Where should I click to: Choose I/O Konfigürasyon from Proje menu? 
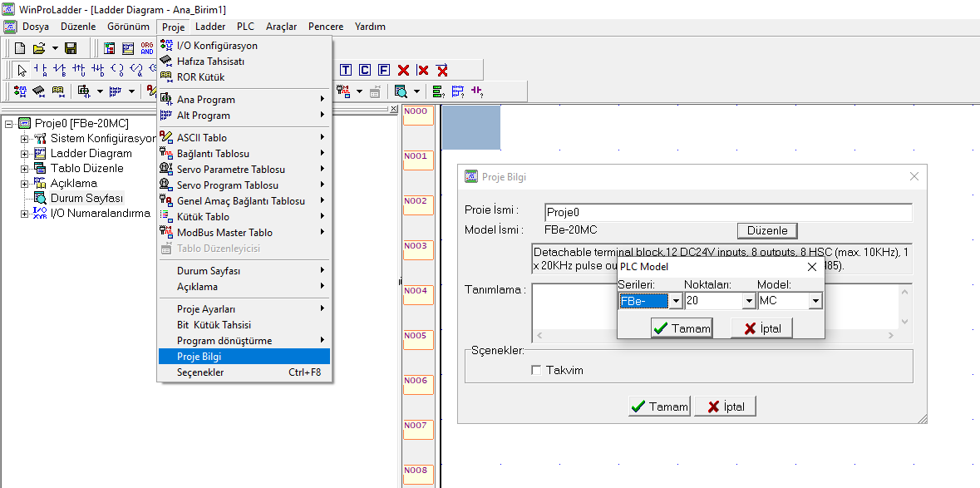pos(244,46)
